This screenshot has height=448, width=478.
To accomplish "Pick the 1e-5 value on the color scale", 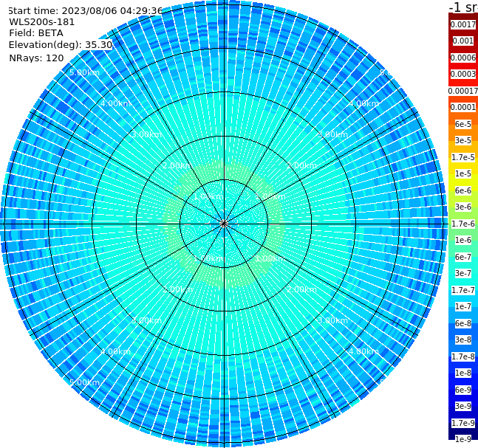I will click(x=463, y=173).
